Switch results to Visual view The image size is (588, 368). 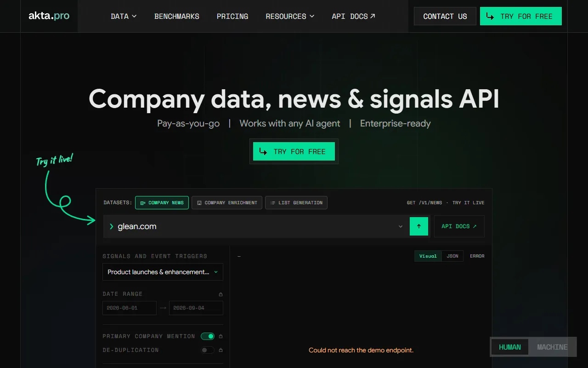tap(428, 256)
